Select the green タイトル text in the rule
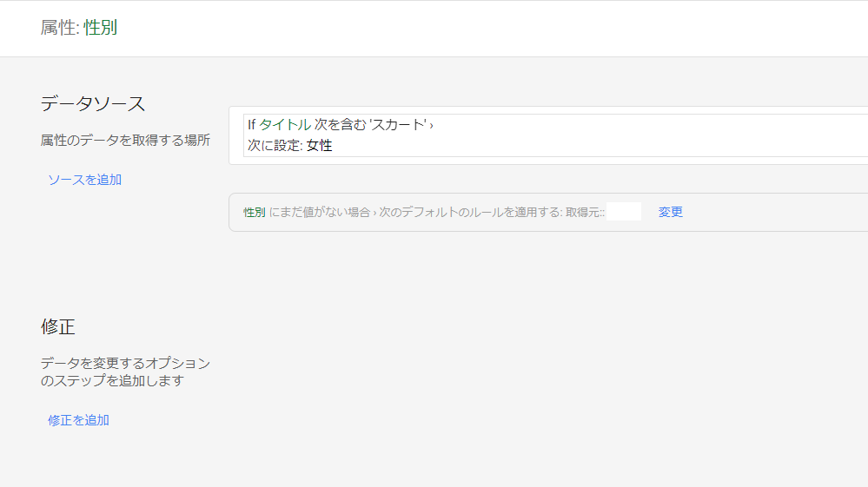 pyautogui.click(x=285, y=125)
